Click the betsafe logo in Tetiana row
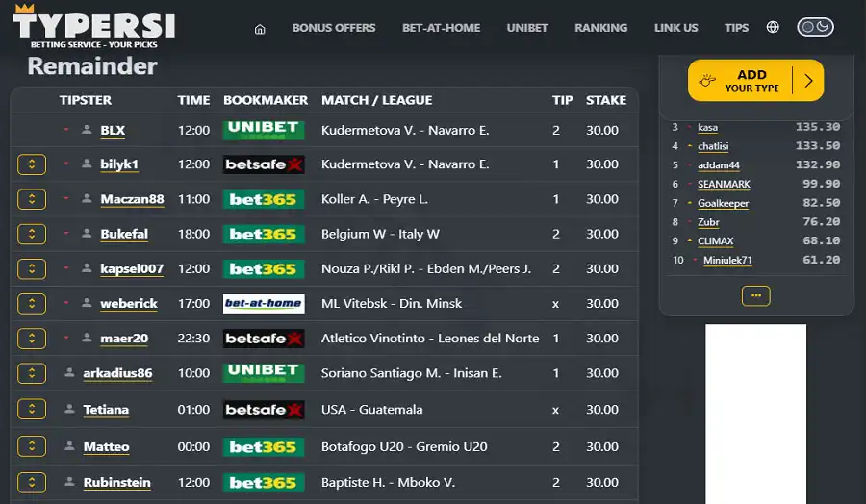Image resolution: width=866 pixels, height=504 pixels. tap(264, 410)
